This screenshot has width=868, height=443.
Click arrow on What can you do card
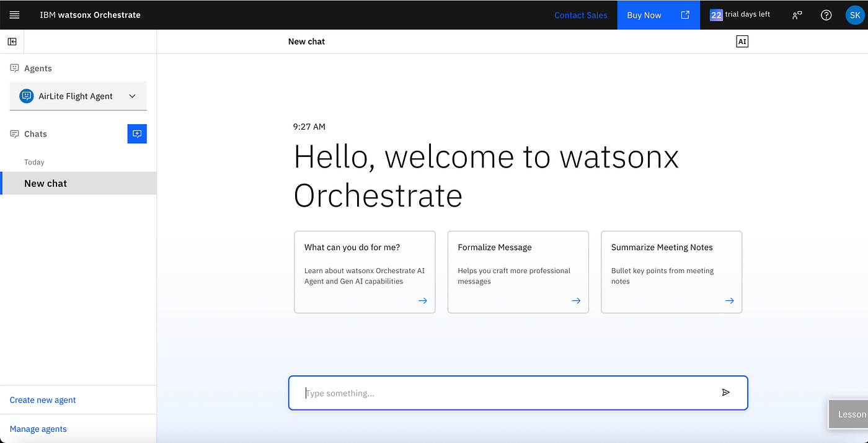coord(422,300)
